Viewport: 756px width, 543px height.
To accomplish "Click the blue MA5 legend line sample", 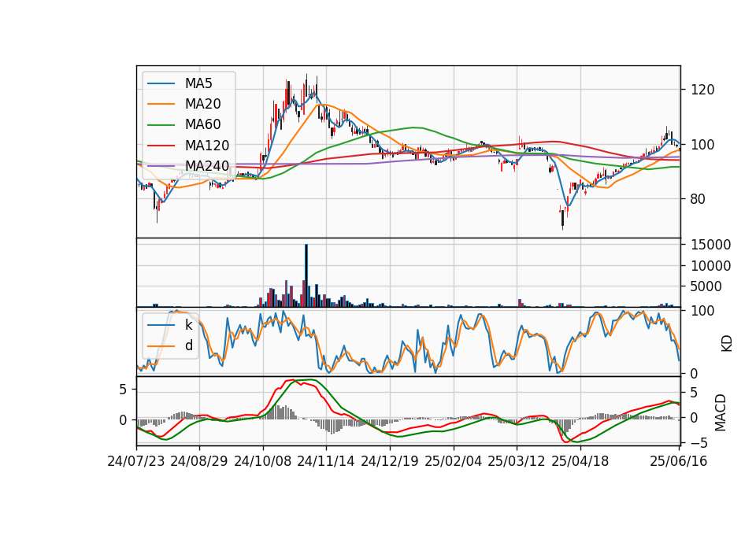I will click(161, 84).
